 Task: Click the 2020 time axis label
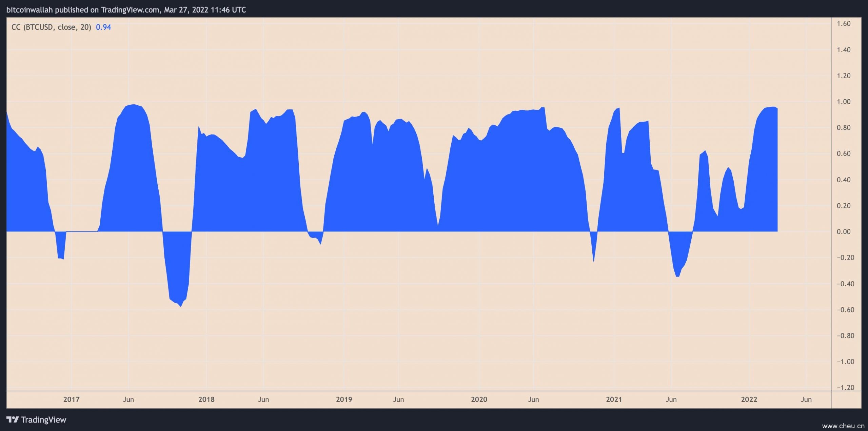479,399
